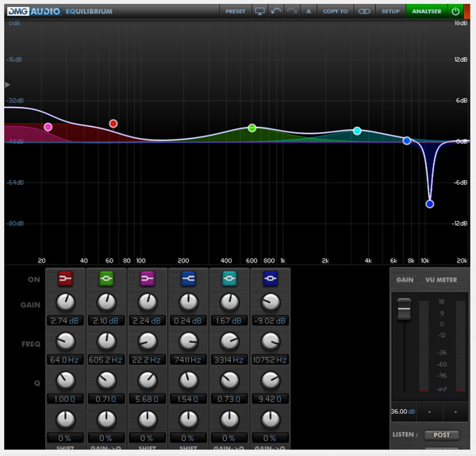Click frequency knob above 605.2 Hz
Screen dimensions: 476x456
(106, 341)
